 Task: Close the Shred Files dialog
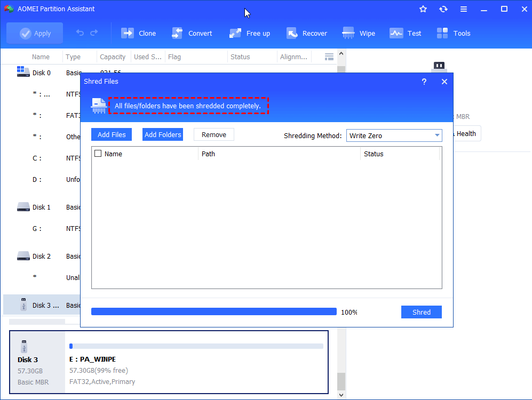pos(444,82)
